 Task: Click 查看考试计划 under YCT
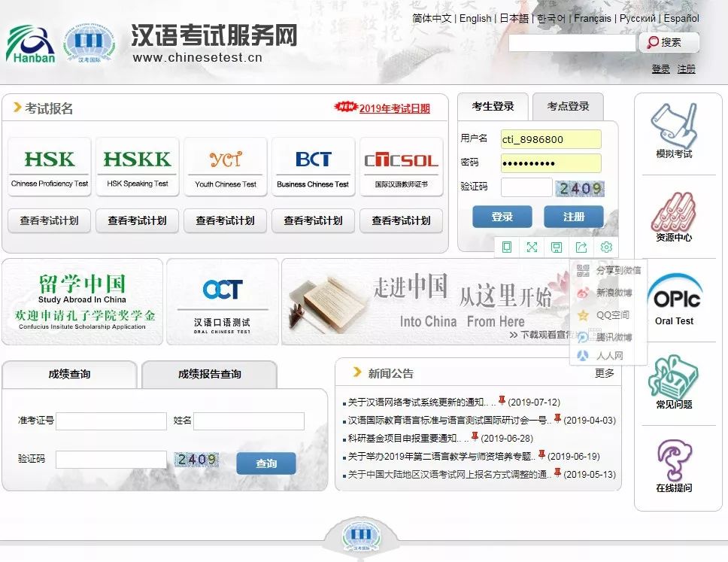225,220
